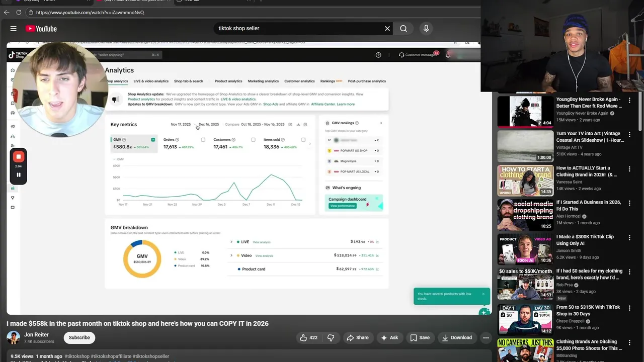Check the Orders metric checkbox
Screen dimensions: 644x362
click(x=203, y=140)
